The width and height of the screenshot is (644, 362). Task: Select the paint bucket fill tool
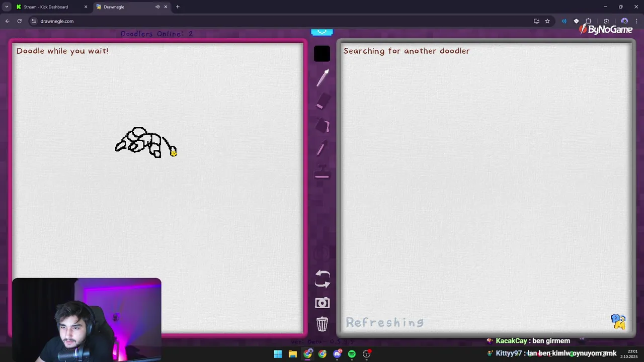pyautogui.click(x=323, y=125)
